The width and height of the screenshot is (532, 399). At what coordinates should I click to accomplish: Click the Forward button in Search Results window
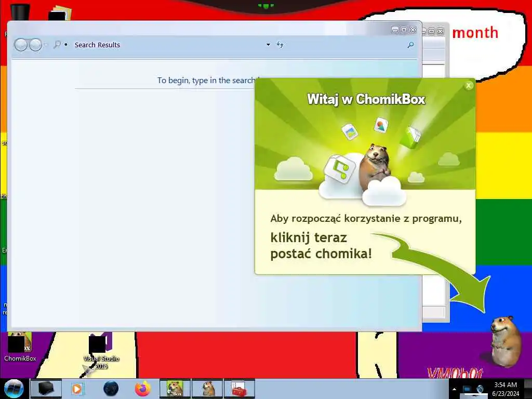tap(35, 45)
